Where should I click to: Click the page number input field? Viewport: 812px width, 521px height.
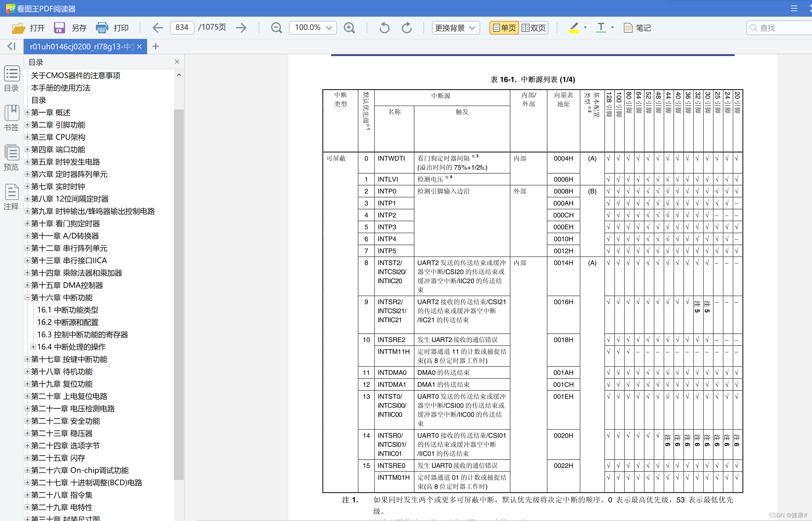click(182, 28)
